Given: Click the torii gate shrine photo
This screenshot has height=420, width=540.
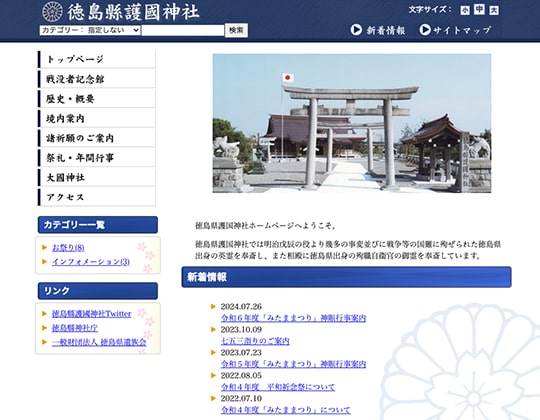Looking at the screenshot, I should [x=352, y=123].
